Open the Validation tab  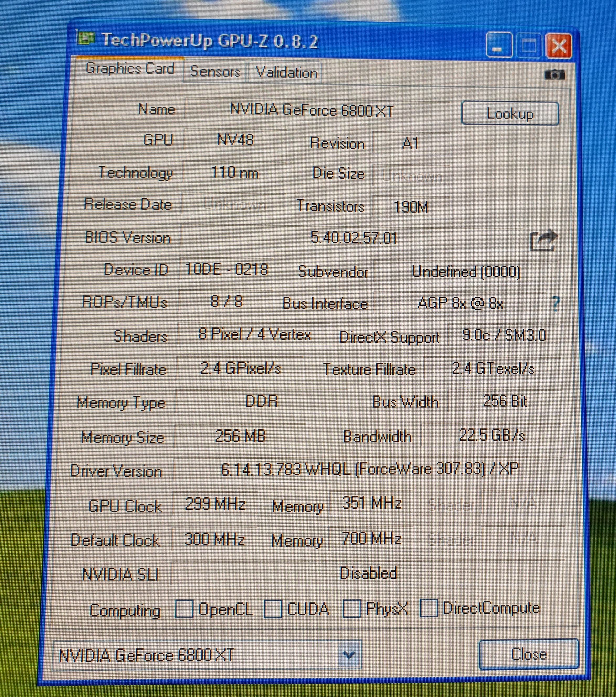click(x=286, y=73)
